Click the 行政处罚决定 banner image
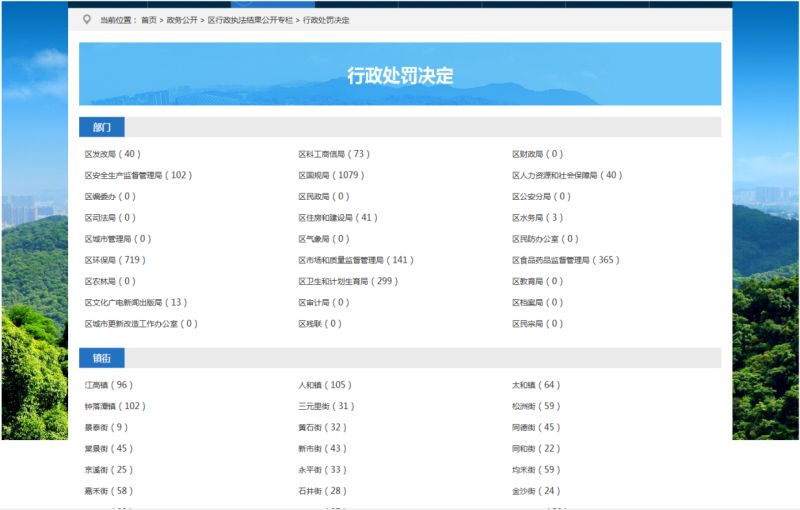This screenshot has height=510, width=800. (x=400, y=74)
